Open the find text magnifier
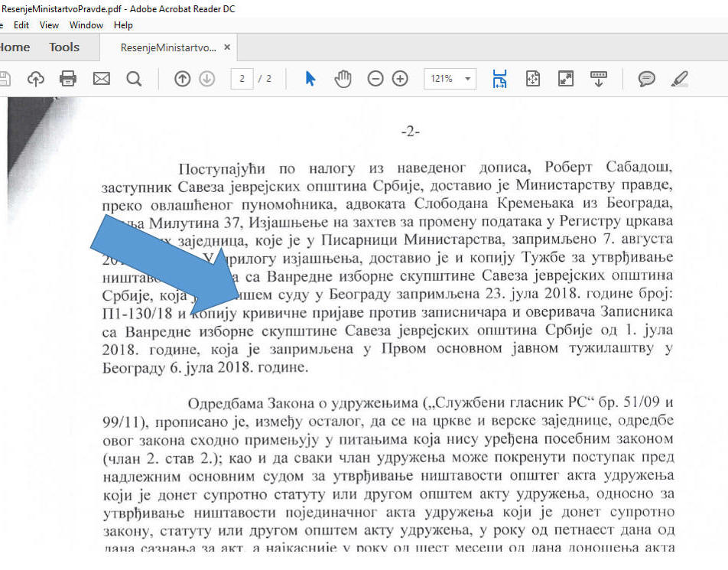Viewport: 728px width, 570px height. pyautogui.click(x=134, y=79)
